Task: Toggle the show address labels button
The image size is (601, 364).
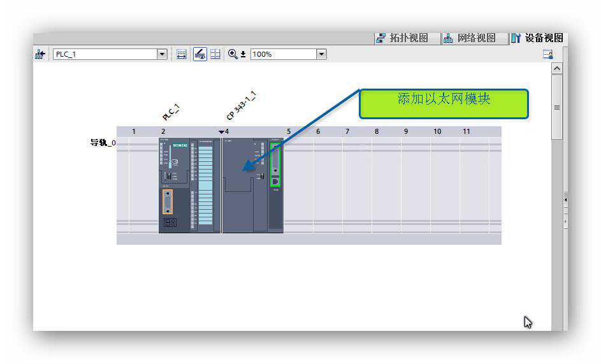Action: (x=200, y=54)
